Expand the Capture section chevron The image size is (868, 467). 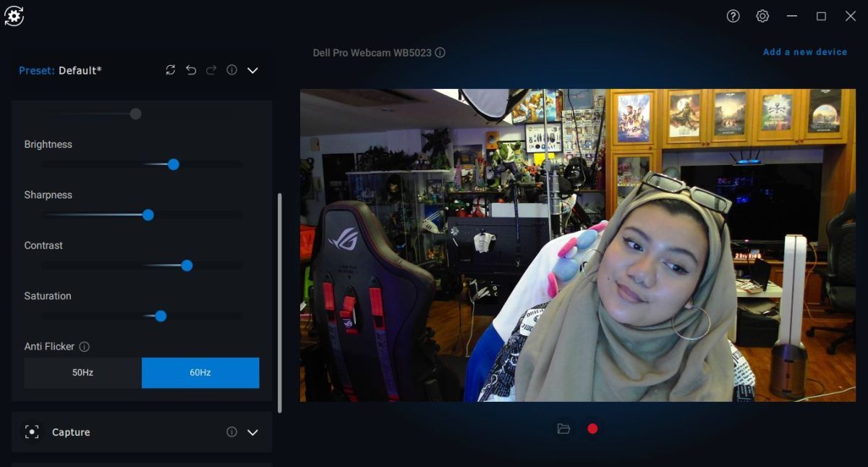(252, 432)
